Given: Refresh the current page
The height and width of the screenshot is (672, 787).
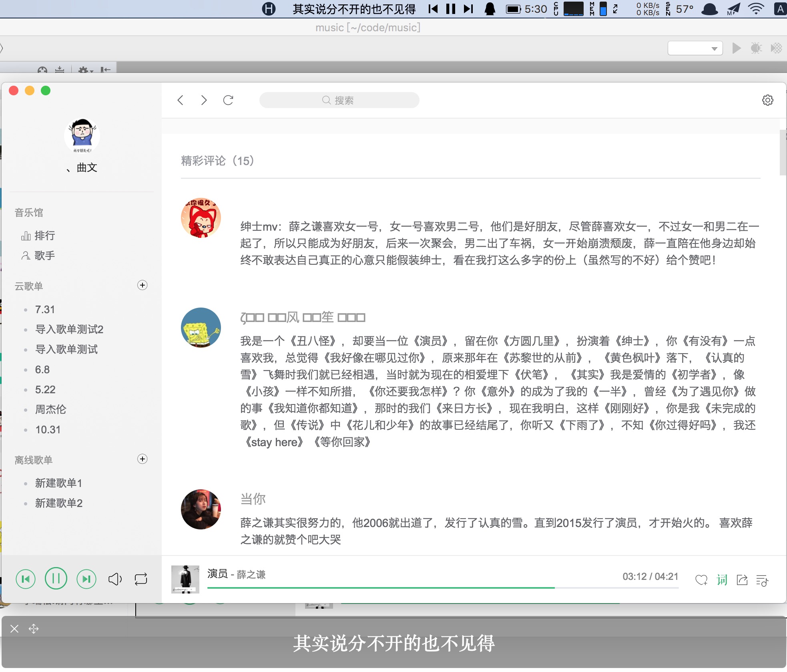Looking at the screenshot, I should point(228,100).
